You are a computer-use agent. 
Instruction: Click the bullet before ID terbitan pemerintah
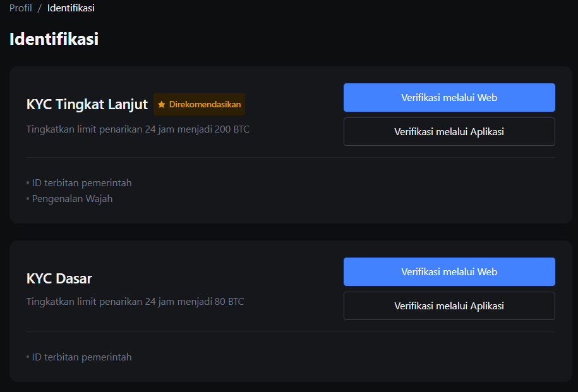point(27,182)
